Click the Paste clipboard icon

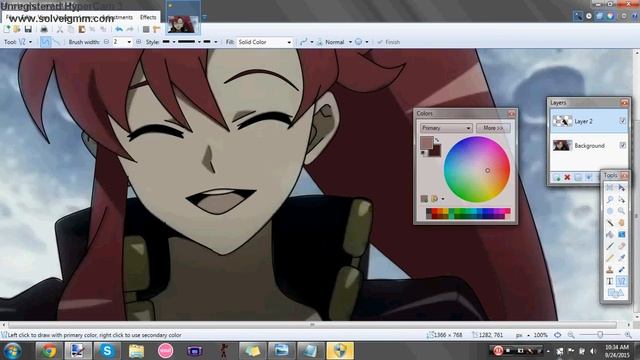(x=82, y=29)
